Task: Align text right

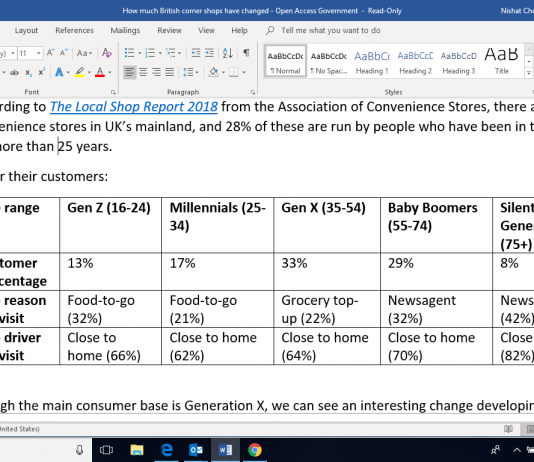Action: click(156, 72)
